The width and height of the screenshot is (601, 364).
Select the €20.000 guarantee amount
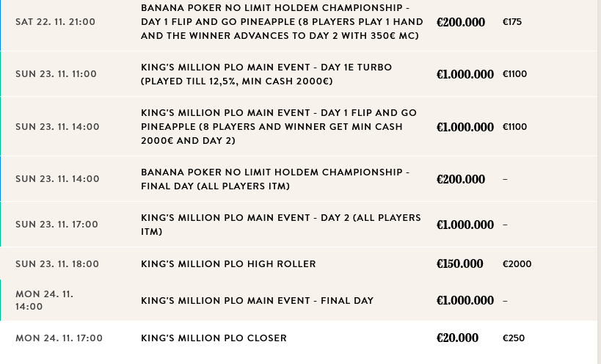[457, 338]
